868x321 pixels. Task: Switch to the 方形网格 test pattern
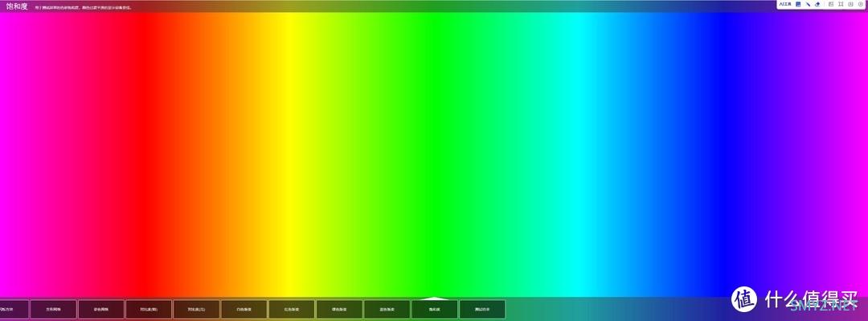click(x=53, y=310)
